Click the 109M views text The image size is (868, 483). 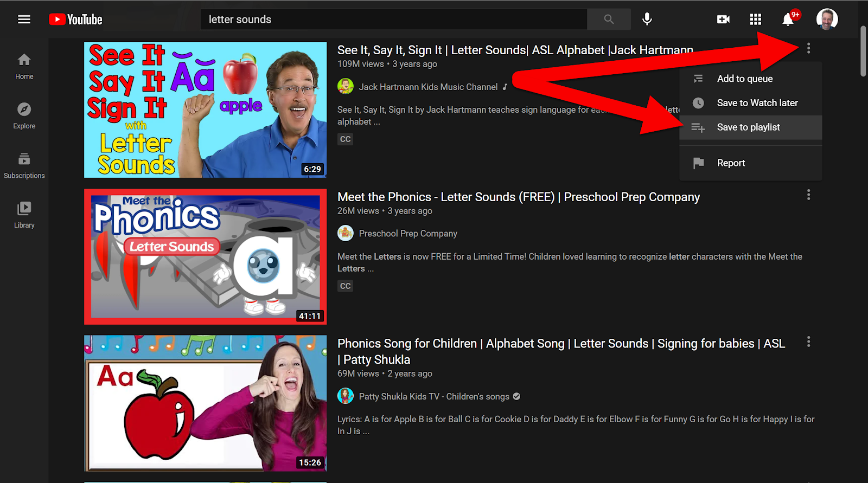point(360,64)
